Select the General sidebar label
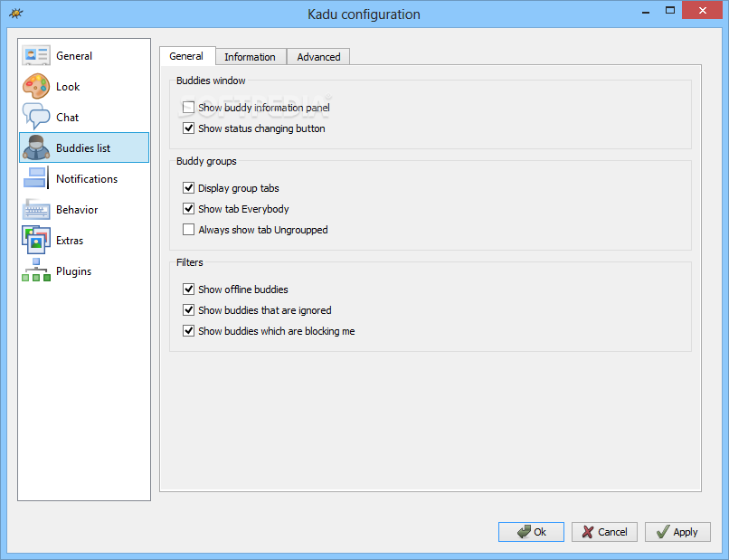729x560 pixels. (74, 56)
